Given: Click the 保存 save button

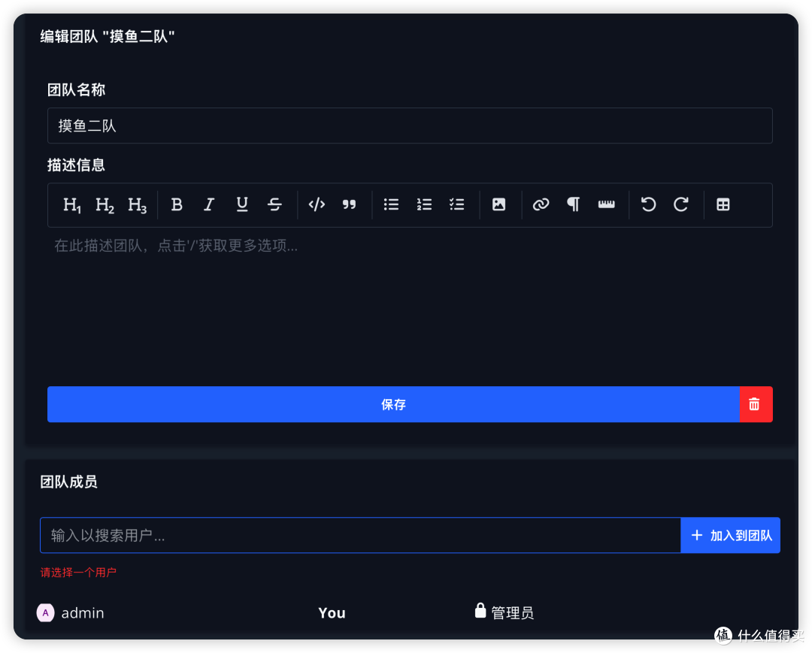Looking at the screenshot, I should (393, 404).
